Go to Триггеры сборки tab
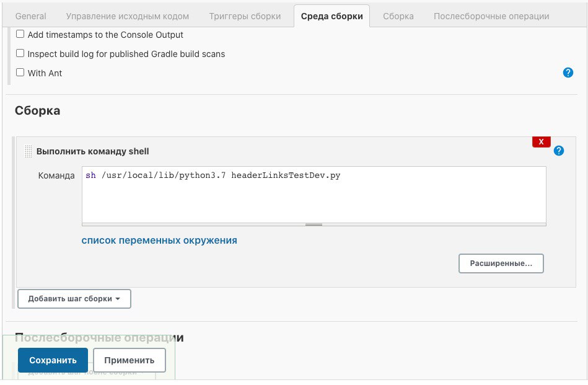This screenshot has width=588, height=385. coord(245,16)
